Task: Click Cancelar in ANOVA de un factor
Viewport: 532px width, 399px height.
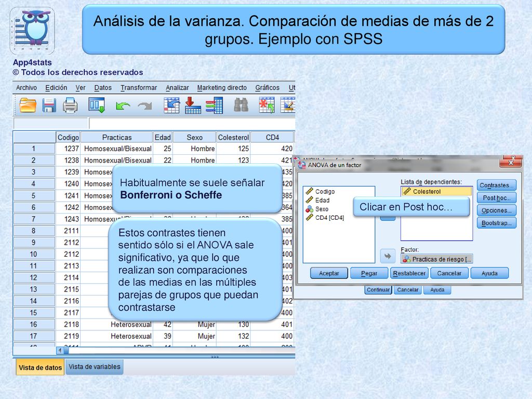Action: 449,273
